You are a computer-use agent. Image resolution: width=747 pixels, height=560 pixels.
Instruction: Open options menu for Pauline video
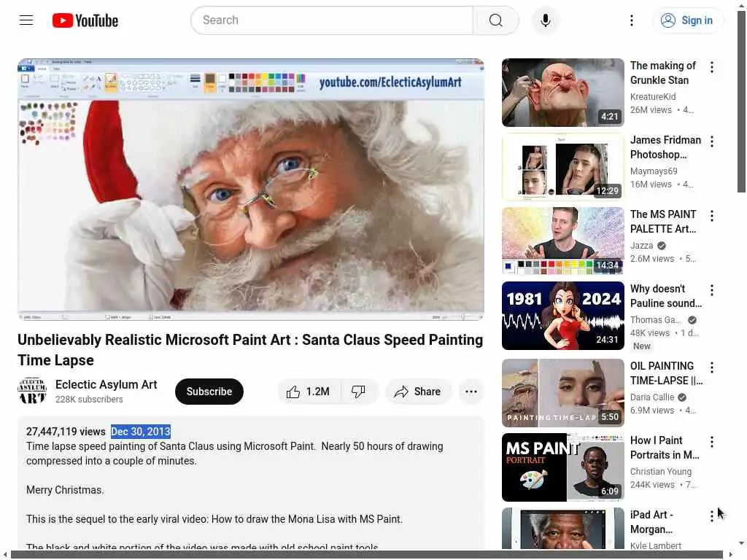(x=712, y=290)
